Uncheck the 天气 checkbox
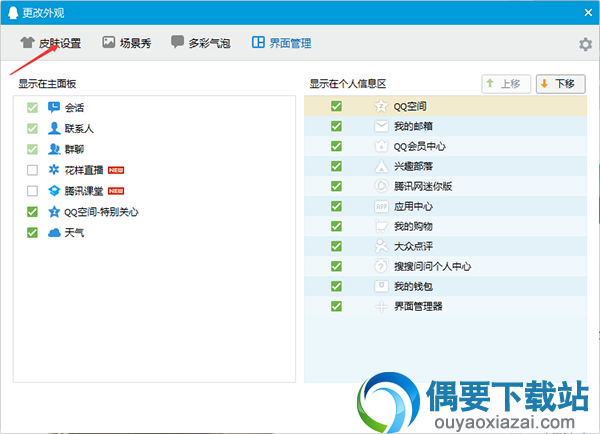 [x=33, y=232]
